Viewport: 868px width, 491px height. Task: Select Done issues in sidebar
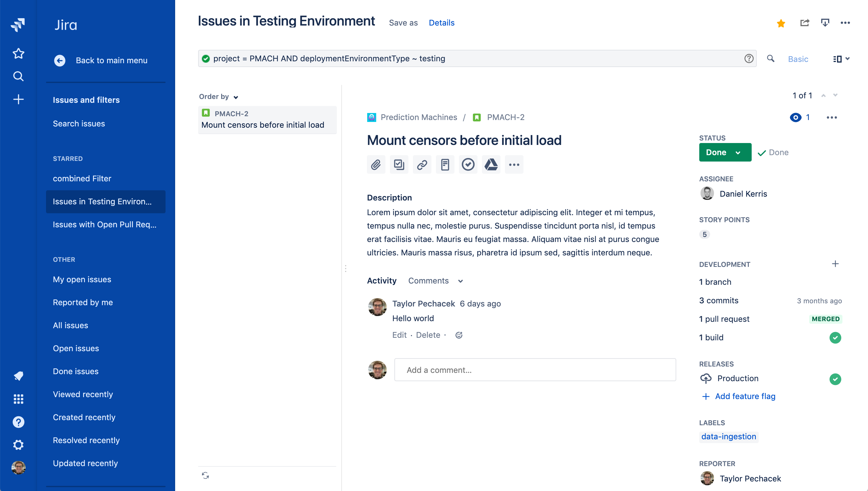76,371
